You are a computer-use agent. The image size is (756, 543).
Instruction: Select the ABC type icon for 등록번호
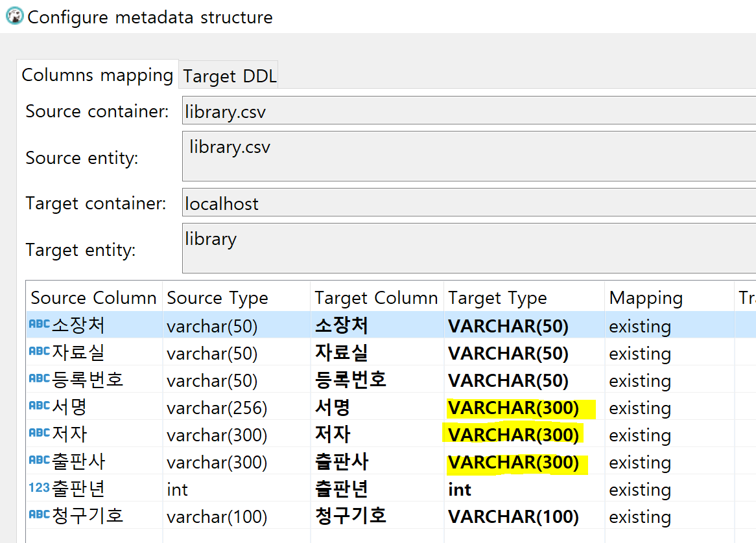pos(39,378)
